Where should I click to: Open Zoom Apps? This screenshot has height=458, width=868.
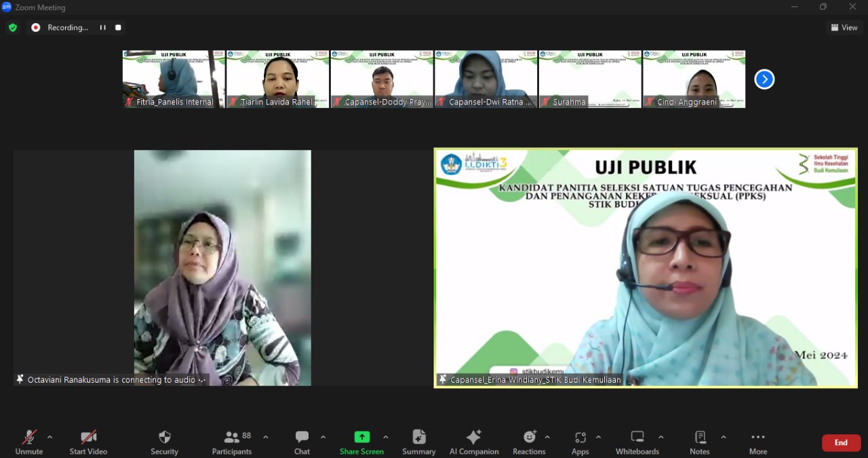click(x=580, y=442)
